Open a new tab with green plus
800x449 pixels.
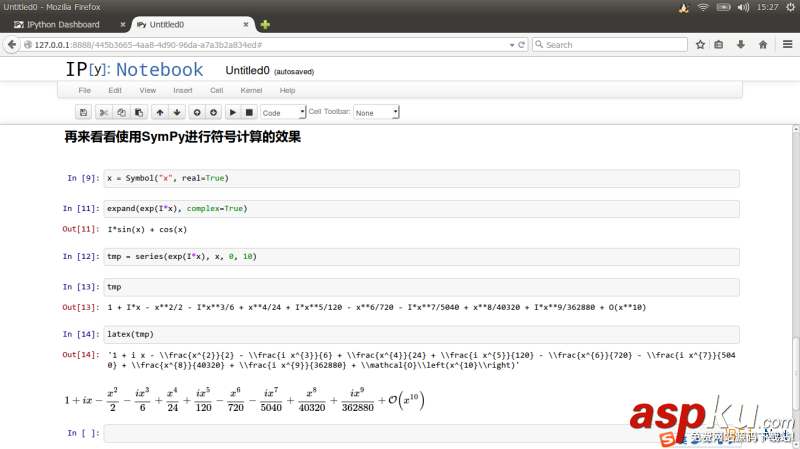[x=265, y=24]
